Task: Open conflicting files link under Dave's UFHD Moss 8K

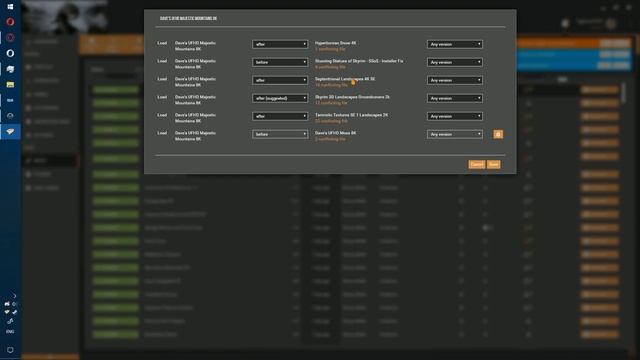Action: click(x=330, y=139)
